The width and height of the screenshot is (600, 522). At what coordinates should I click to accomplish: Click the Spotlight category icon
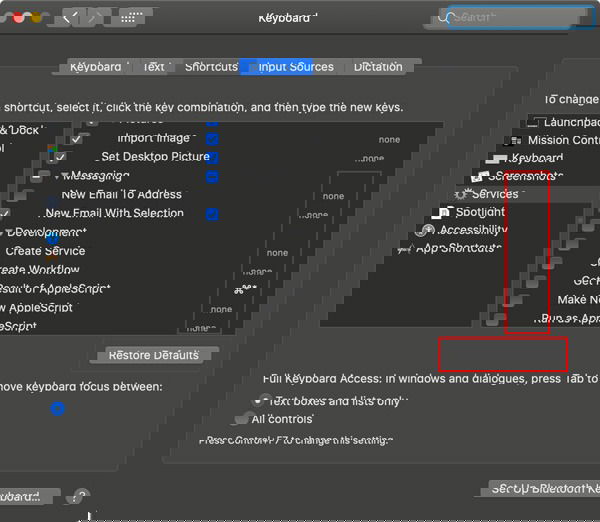(444, 212)
